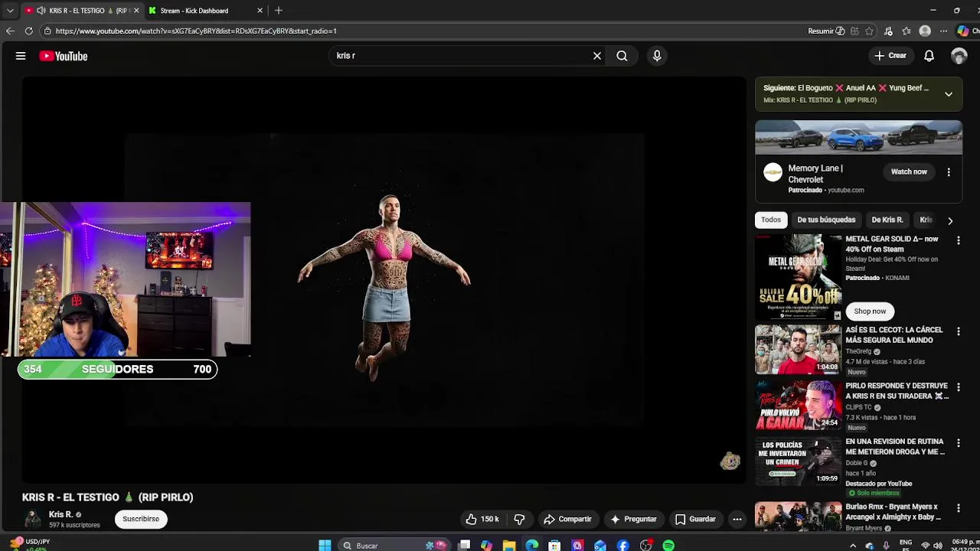Select the De tus búsquedas chip
Image resolution: width=980 pixels, height=551 pixels.
coord(826,220)
